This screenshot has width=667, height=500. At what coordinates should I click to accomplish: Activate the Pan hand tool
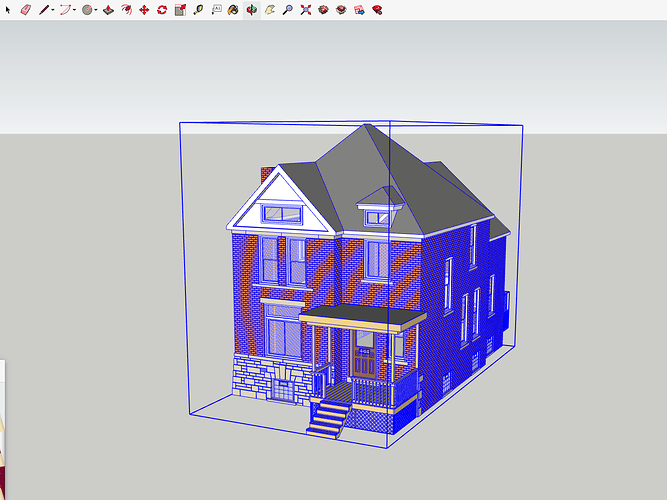coord(269,10)
